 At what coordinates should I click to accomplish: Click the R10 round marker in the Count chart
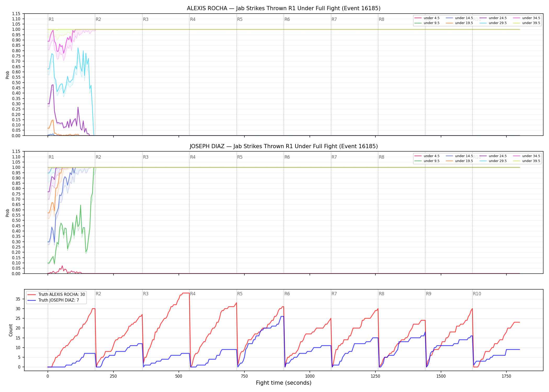click(x=477, y=294)
